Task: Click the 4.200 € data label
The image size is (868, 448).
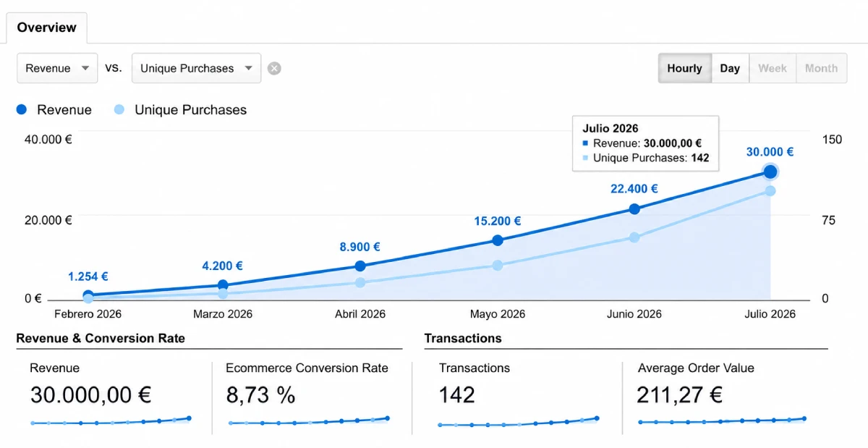Action: [x=222, y=266]
